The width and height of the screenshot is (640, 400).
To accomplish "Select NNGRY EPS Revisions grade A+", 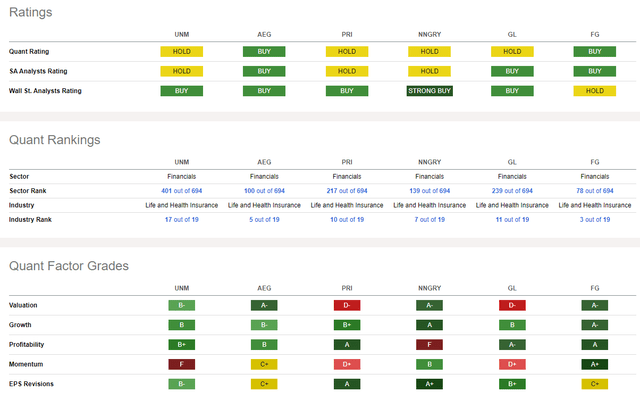I will pos(429,384).
